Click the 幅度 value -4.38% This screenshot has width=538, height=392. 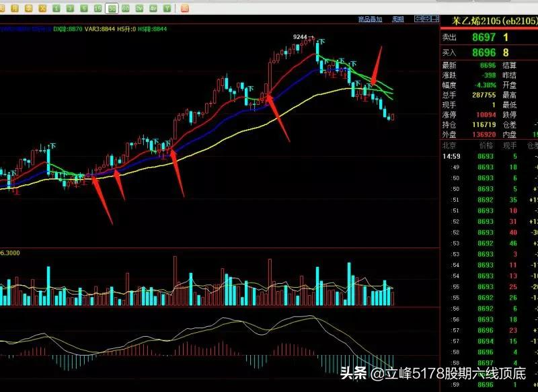(x=486, y=85)
